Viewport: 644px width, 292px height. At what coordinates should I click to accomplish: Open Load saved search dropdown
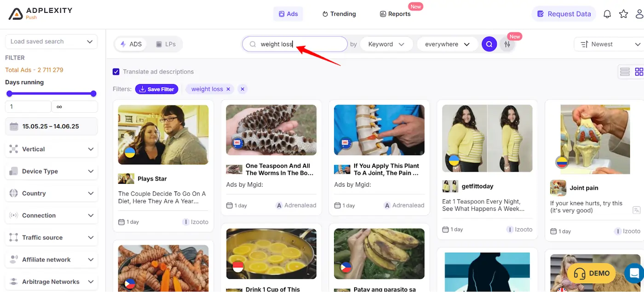pyautogui.click(x=51, y=41)
